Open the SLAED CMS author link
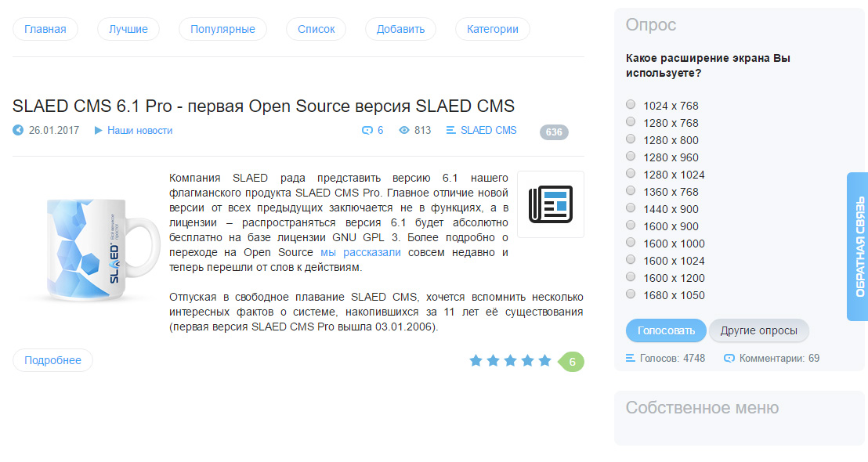Image resolution: width=868 pixels, height=462 pixels. coord(488,131)
